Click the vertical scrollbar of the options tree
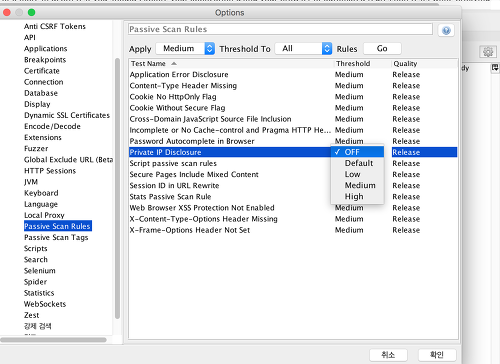 click(117, 188)
